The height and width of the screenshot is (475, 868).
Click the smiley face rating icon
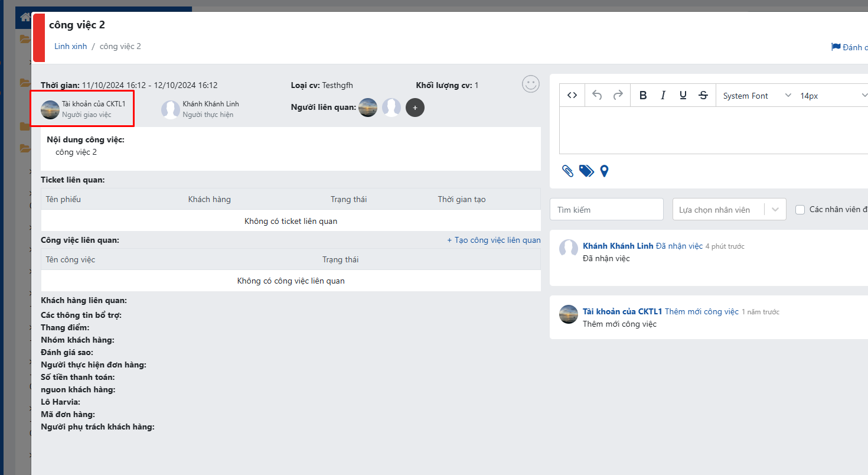pyautogui.click(x=531, y=84)
